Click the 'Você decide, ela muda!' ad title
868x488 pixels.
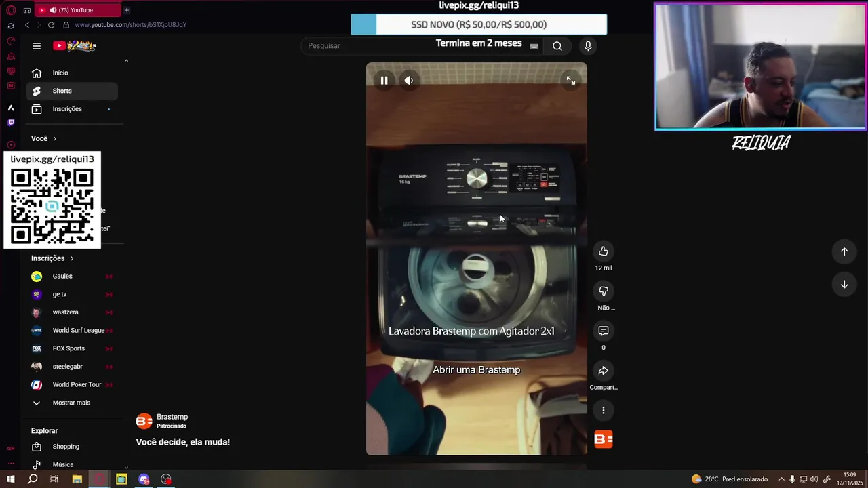(182, 442)
